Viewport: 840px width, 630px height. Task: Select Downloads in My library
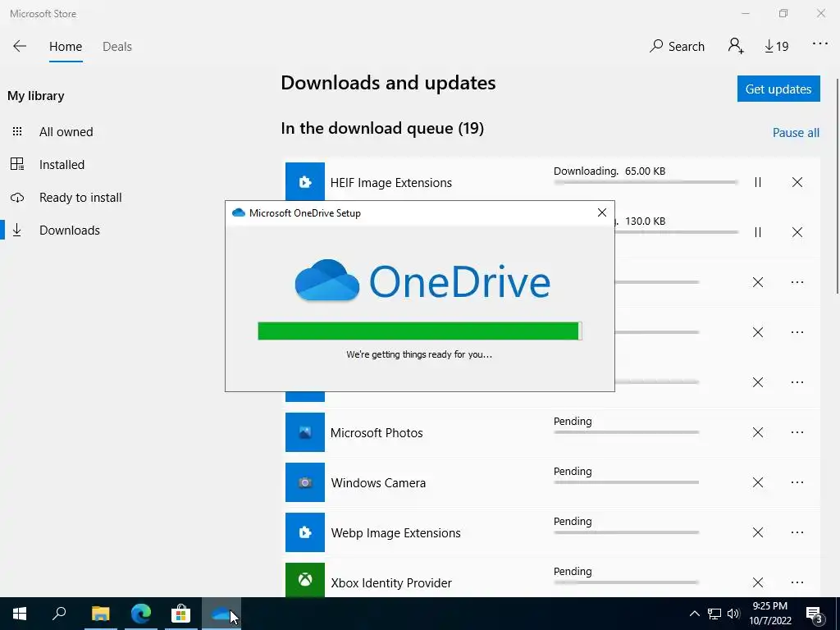70,231
